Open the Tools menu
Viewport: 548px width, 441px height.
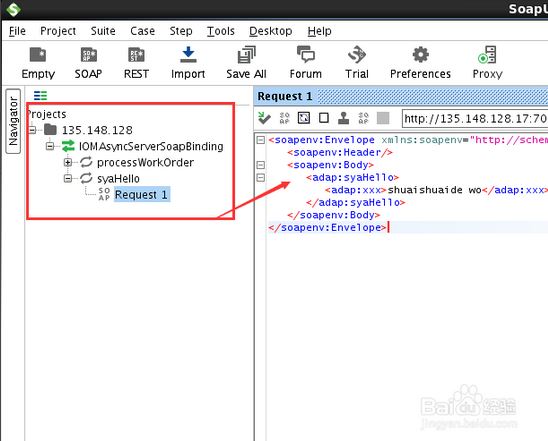[x=221, y=31]
